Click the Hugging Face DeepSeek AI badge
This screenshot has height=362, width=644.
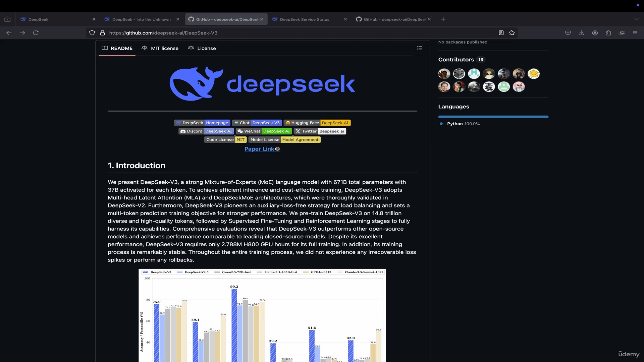(317, 123)
